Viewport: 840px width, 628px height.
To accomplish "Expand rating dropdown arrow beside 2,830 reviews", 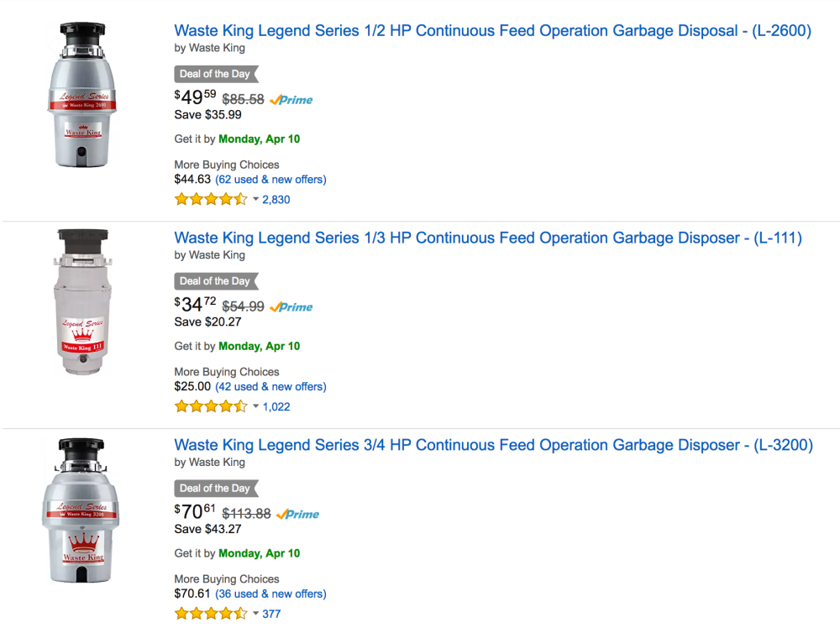I will 255,200.
